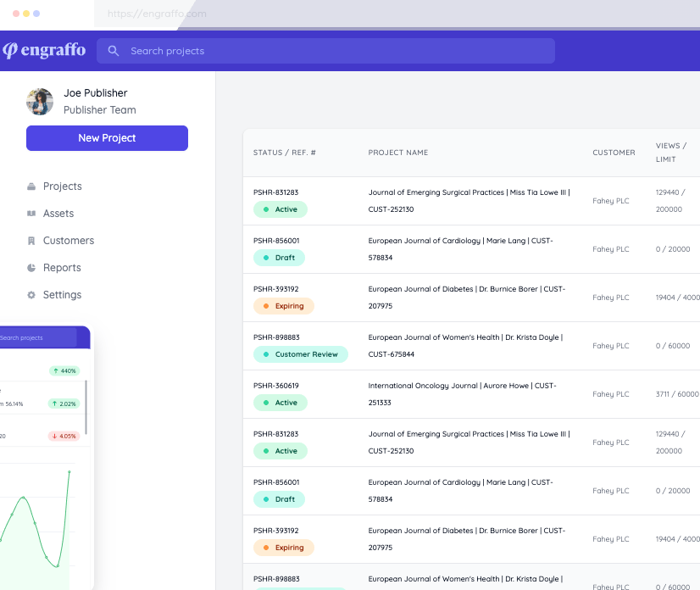Go to the Customers section
Viewport: 700px width, 590px height.
pyautogui.click(x=69, y=241)
